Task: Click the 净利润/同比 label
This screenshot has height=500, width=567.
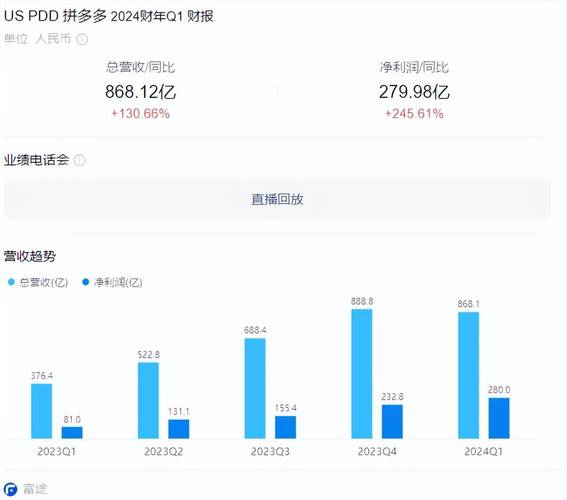Action: point(414,67)
